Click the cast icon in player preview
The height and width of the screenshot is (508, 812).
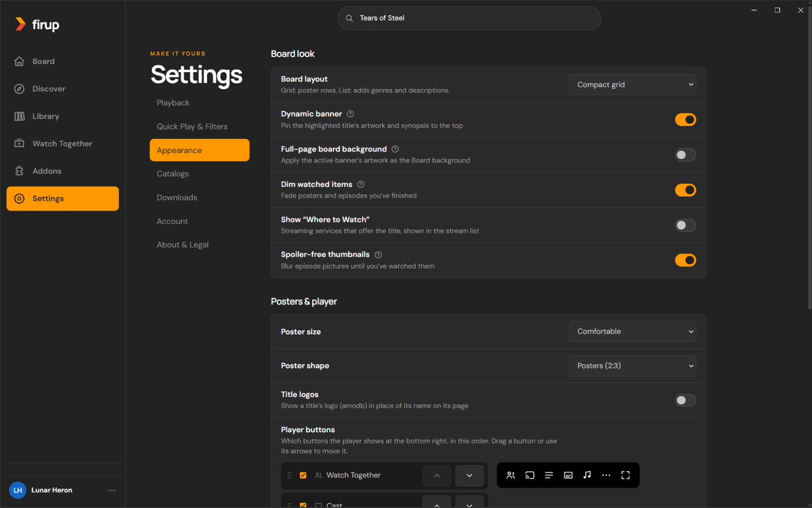[530, 475]
